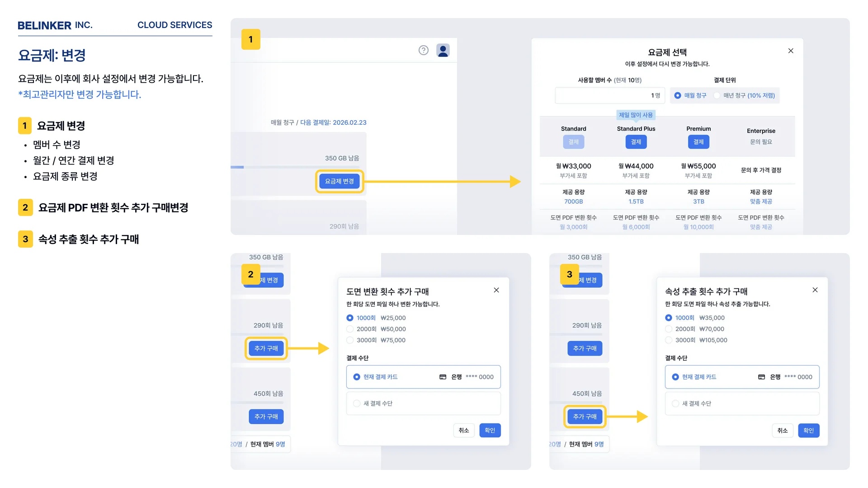Open the user profile avatar icon
Image resolution: width=868 pixels, height=488 pixels.
(x=443, y=50)
